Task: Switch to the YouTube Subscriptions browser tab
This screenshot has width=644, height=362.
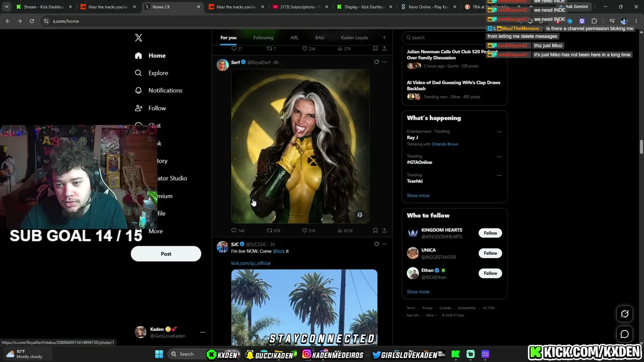Action: pyautogui.click(x=299, y=7)
